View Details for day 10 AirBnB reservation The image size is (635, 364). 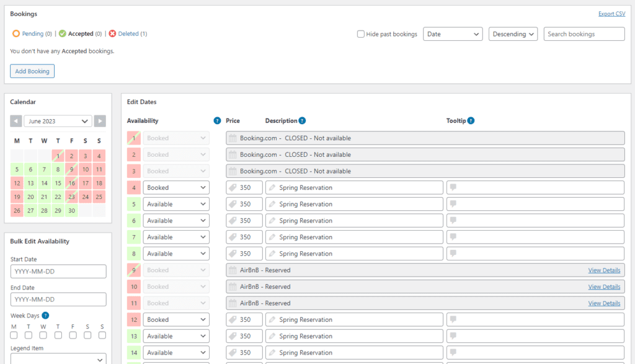604,286
